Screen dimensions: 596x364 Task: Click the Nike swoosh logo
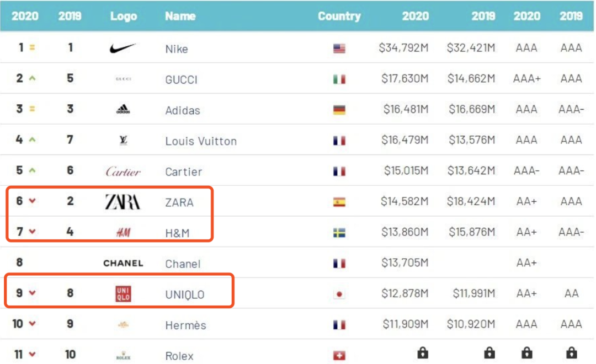(123, 49)
